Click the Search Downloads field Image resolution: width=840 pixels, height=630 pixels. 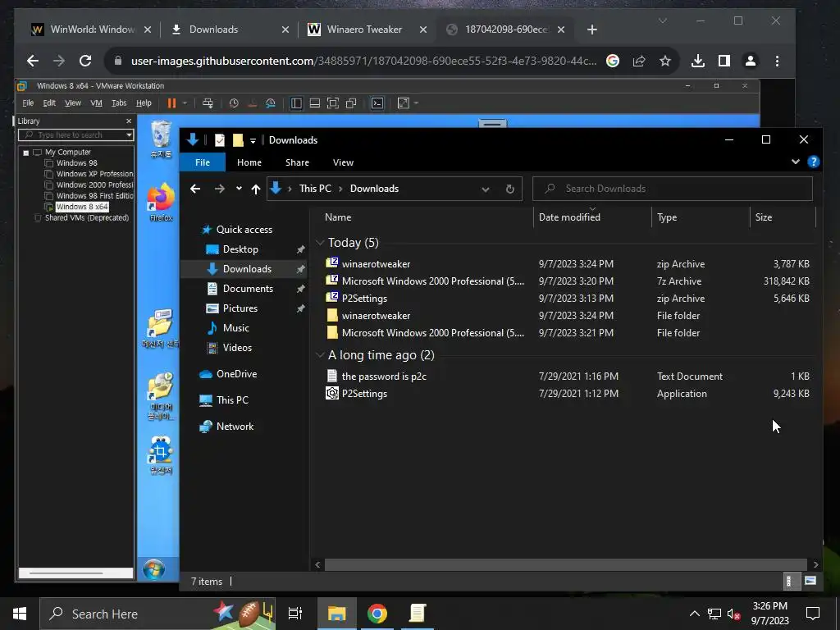coord(673,189)
